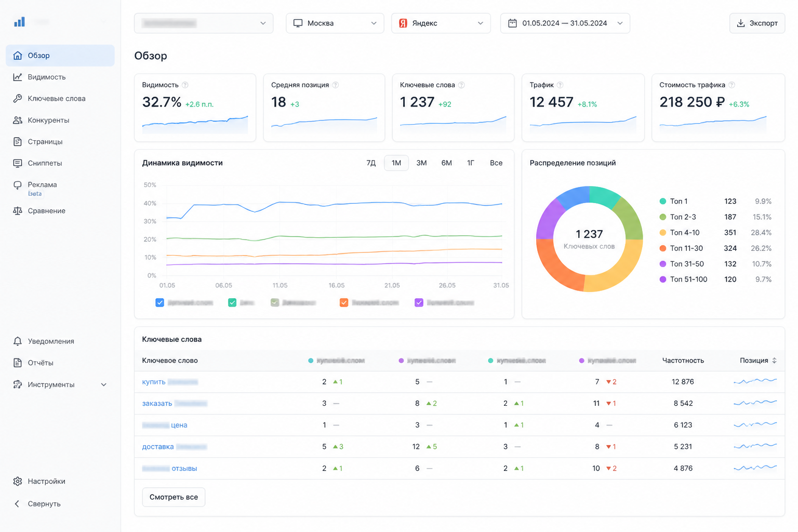Open Сравнение scales icon
This screenshot has height=532, width=798.
point(18,211)
